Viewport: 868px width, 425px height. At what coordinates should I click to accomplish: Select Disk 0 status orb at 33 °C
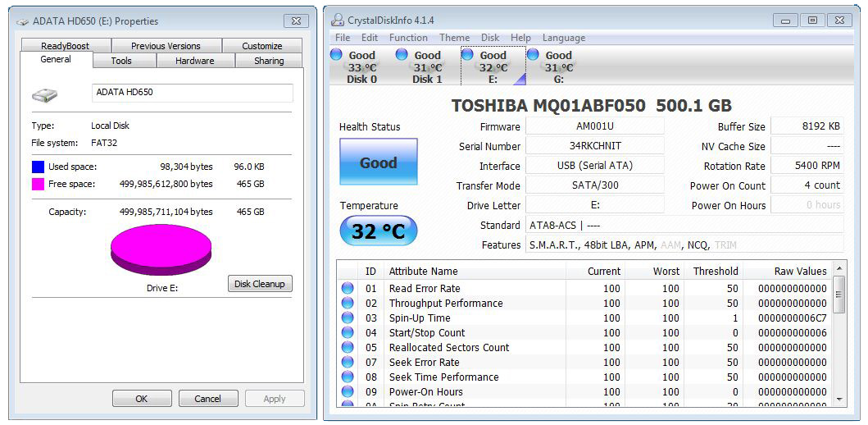pyautogui.click(x=335, y=54)
